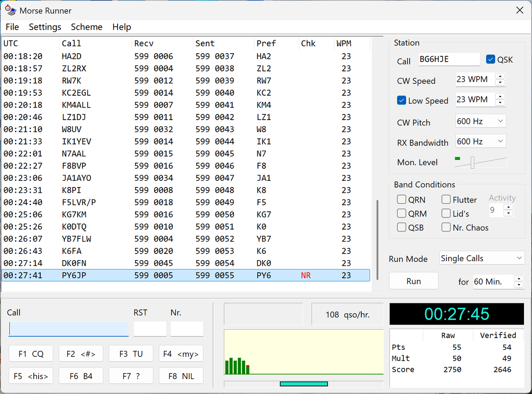Open the RX Bandwidth dropdown
The width and height of the screenshot is (532, 394).
tap(481, 141)
